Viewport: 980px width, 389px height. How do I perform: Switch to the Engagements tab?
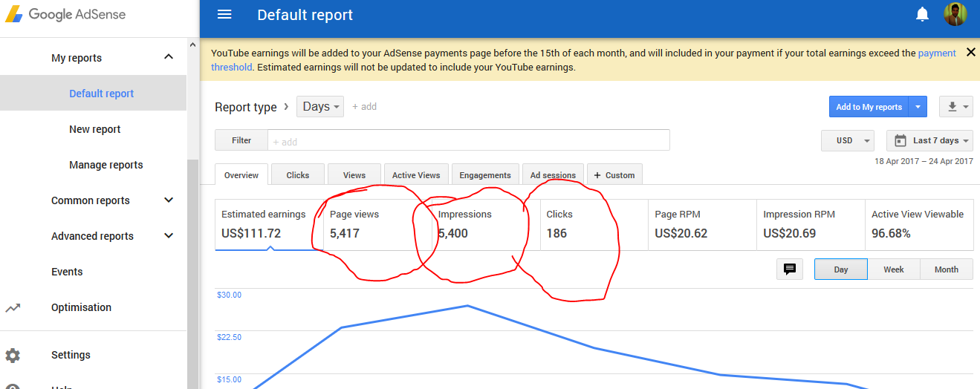[485, 175]
